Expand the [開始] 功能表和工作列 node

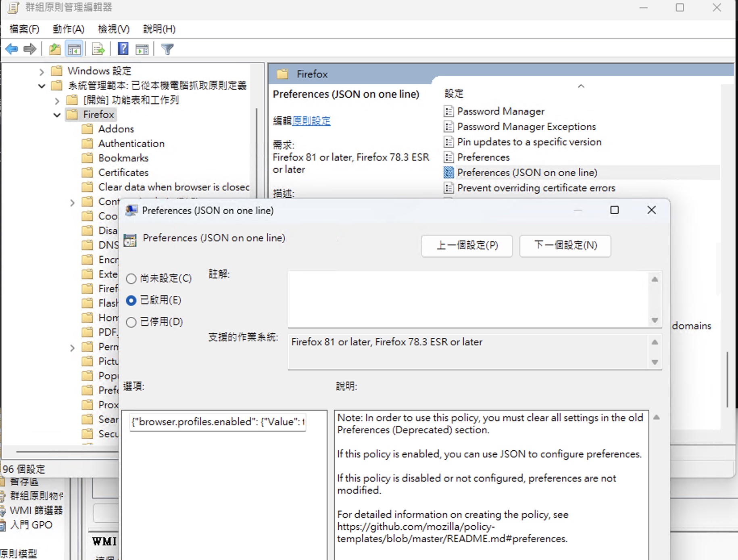click(57, 100)
